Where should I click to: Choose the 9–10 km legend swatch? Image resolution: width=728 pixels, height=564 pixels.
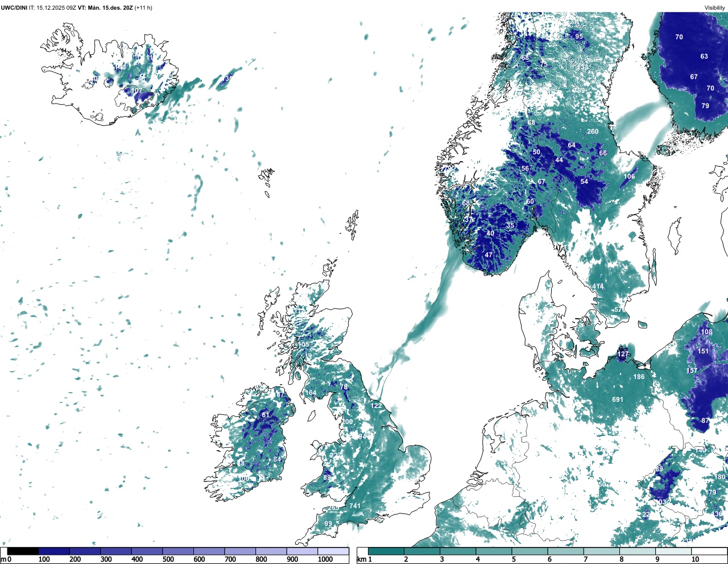[x=673, y=551]
